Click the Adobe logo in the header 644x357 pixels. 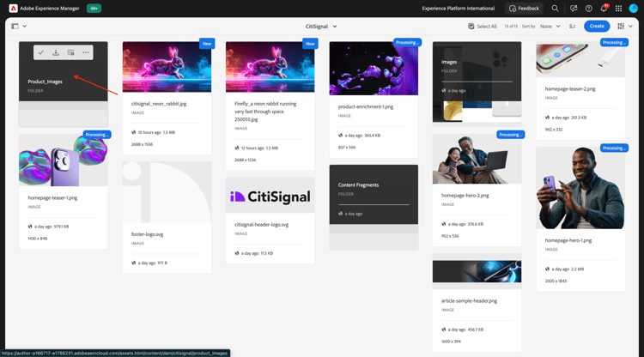tap(13, 9)
